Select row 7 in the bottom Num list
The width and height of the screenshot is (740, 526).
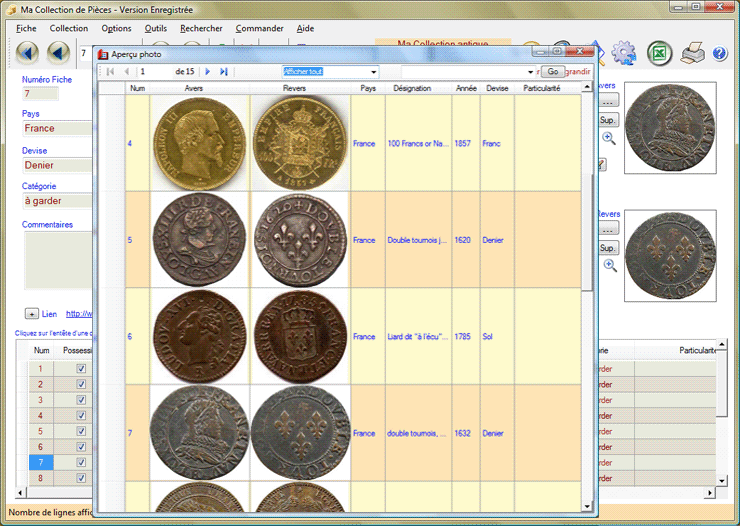[41, 462]
